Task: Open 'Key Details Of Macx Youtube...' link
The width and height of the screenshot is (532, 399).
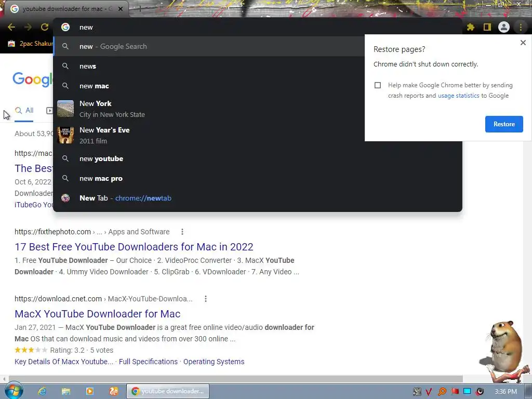Action: pyautogui.click(x=64, y=362)
